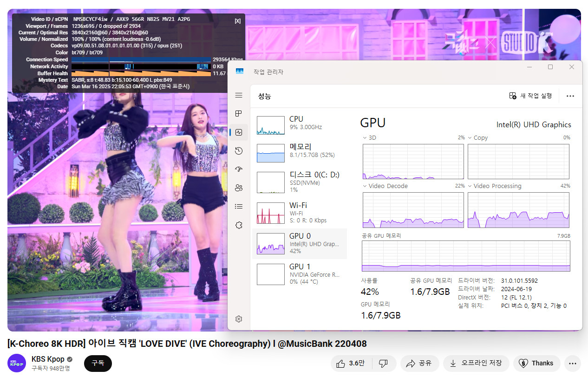Image resolution: width=588 pixels, height=377 pixels.
Task: Click the Buffer Health graph bar in stats
Action: click(x=141, y=73)
